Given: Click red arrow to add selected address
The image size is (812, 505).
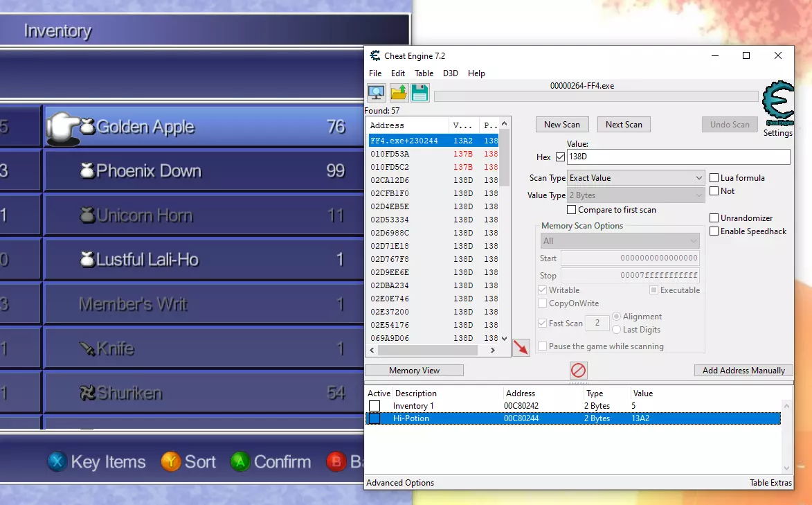Looking at the screenshot, I should tap(521, 348).
